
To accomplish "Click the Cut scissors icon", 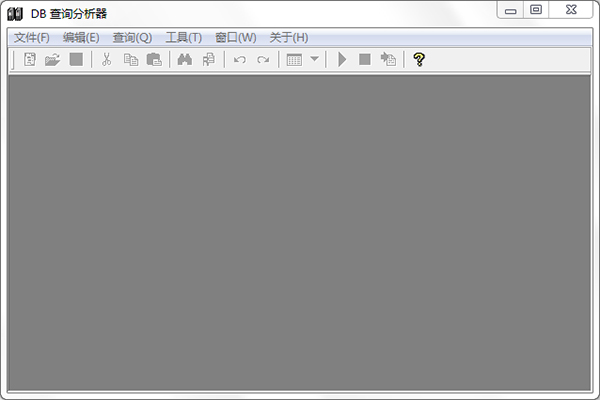I will tap(106, 60).
